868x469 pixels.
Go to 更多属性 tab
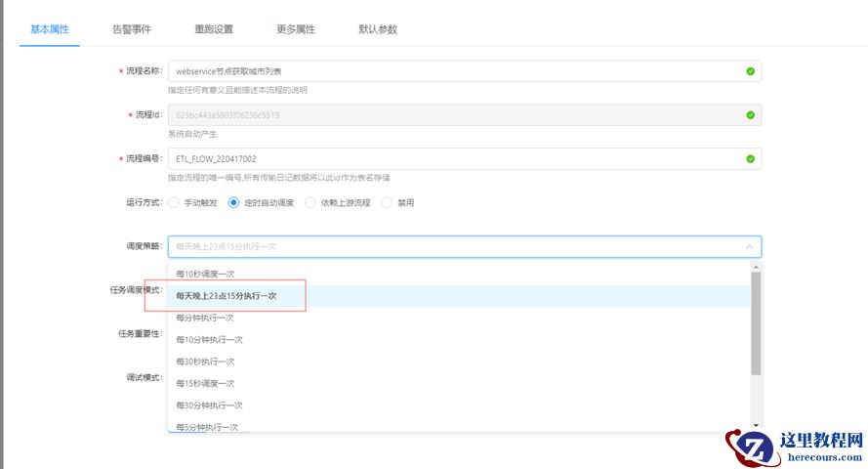coord(296,29)
